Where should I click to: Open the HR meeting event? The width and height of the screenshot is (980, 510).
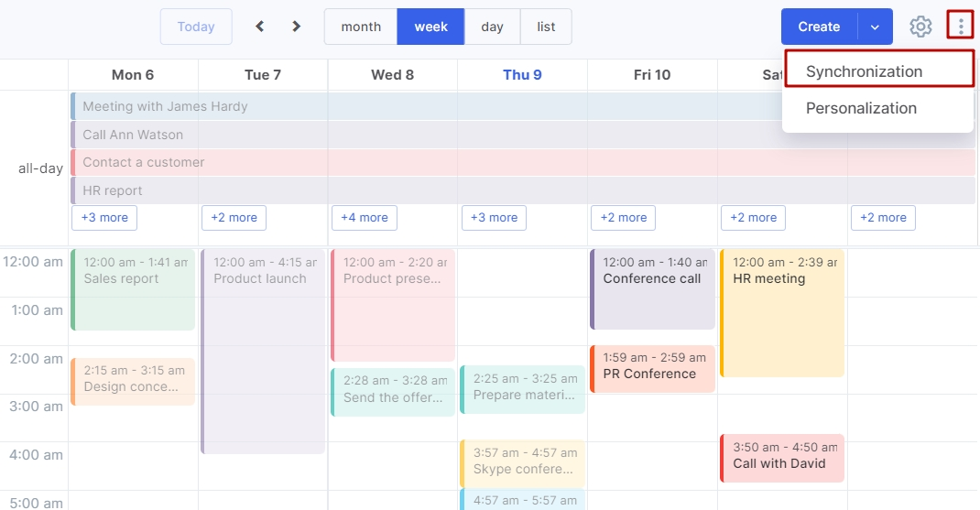782,312
